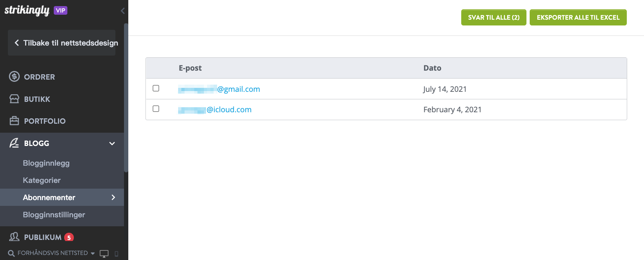
Task: Click the Blogg feather pen icon
Action: [14, 143]
